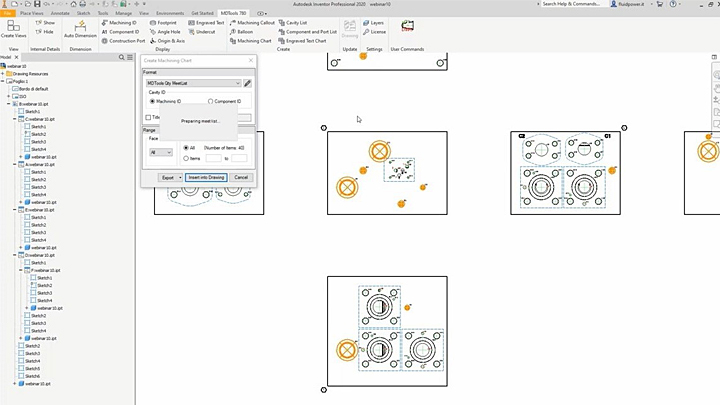
Task: Click the Create Views tool
Action: point(13,28)
